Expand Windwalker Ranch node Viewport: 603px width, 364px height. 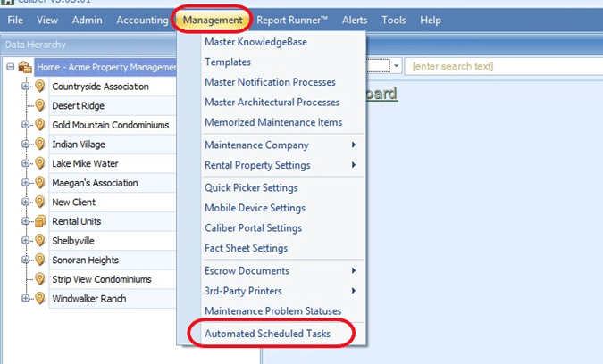click(x=25, y=298)
